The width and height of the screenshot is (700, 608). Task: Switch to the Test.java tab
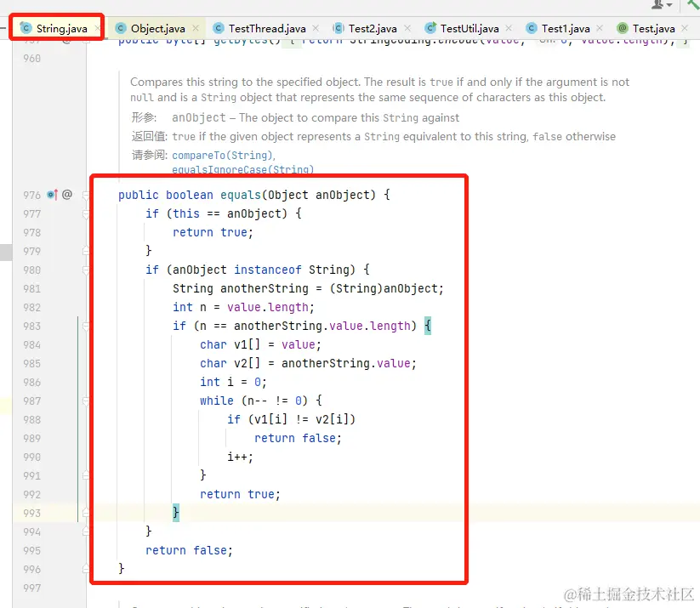653,29
